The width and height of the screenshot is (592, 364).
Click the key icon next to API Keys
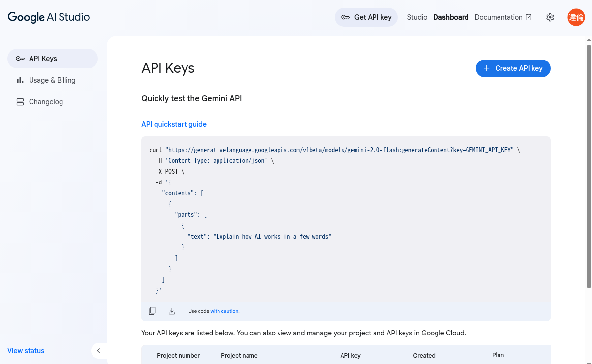click(20, 59)
